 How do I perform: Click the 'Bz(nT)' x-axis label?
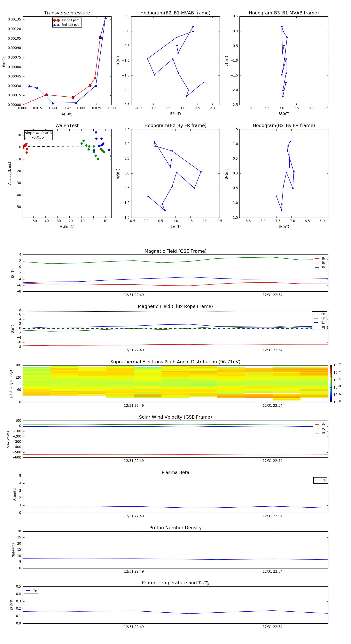coord(175,227)
